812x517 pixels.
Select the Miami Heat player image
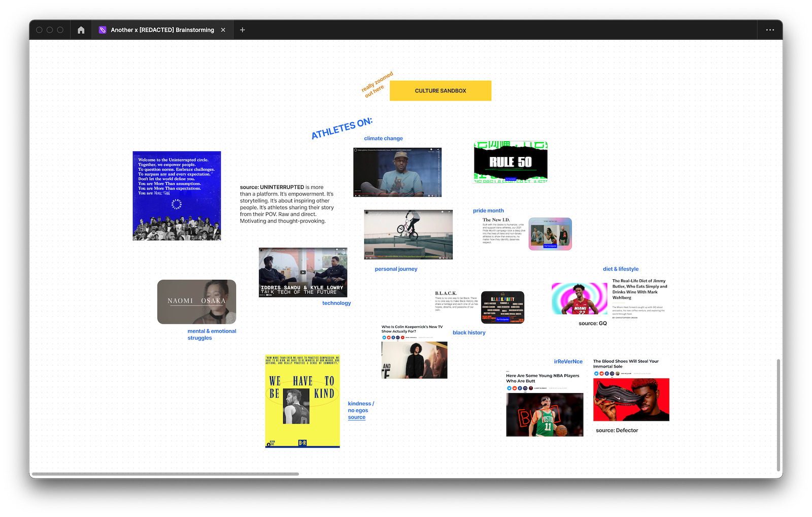coord(580,299)
